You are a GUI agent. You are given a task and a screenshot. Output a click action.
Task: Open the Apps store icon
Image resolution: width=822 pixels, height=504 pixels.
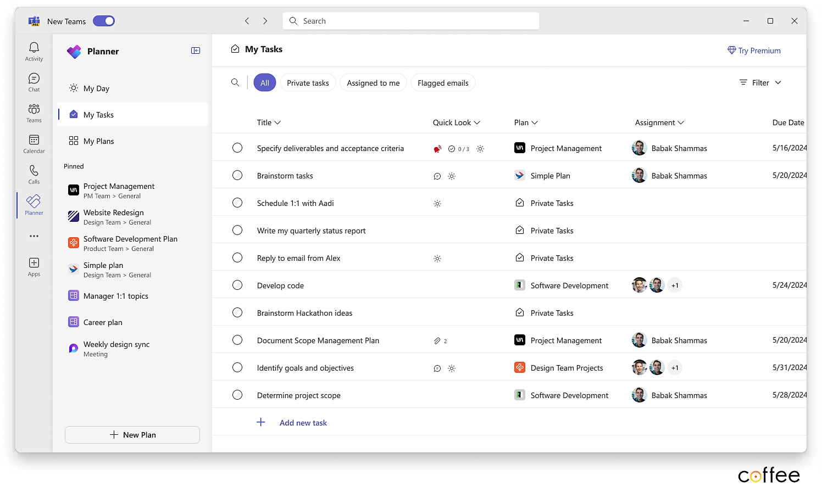(34, 263)
